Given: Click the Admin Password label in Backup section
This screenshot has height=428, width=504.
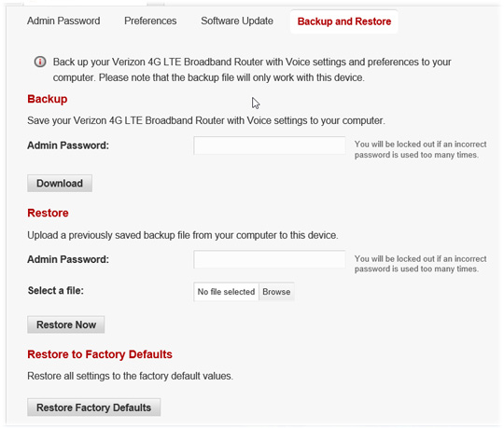Looking at the screenshot, I should pyautogui.click(x=68, y=145).
